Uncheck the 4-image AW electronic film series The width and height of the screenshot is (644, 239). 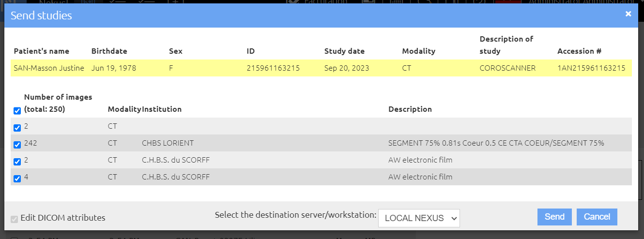[17, 179]
